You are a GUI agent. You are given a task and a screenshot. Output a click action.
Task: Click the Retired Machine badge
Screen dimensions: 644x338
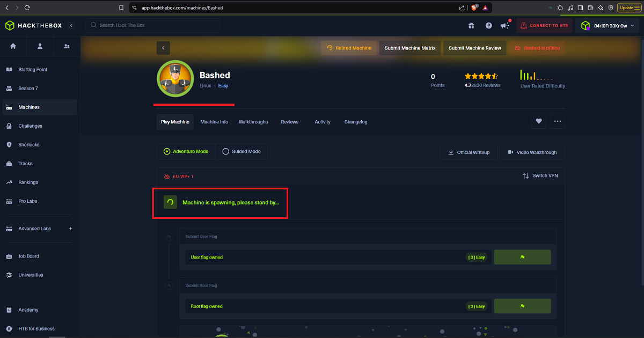(349, 48)
